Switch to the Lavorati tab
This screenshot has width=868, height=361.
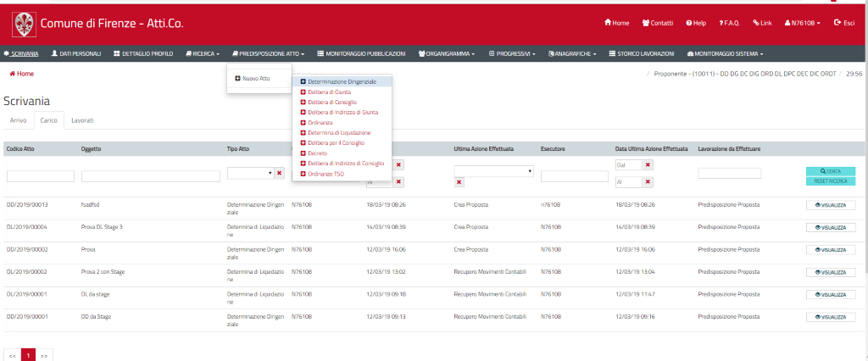point(82,121)
